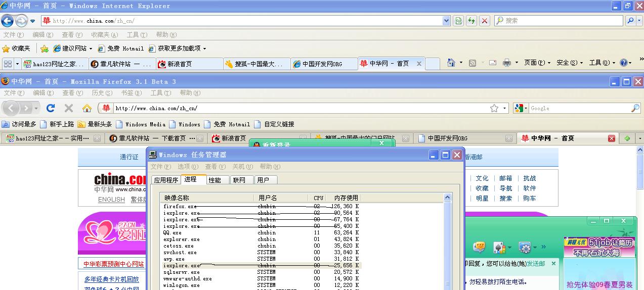The height and width of the screenshot is (290, 644).
Task: Click the IE compatibility view icon
Action: (458, 21)
